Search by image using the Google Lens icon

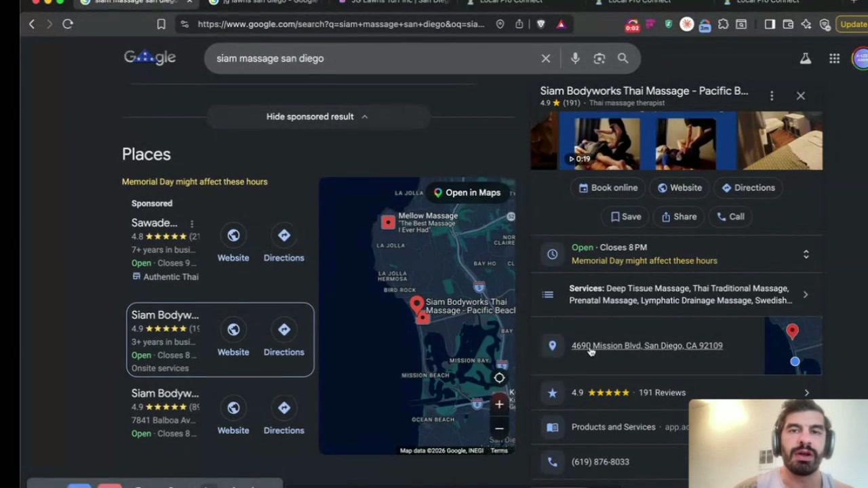pyautogui.click(x=599, y=58)
